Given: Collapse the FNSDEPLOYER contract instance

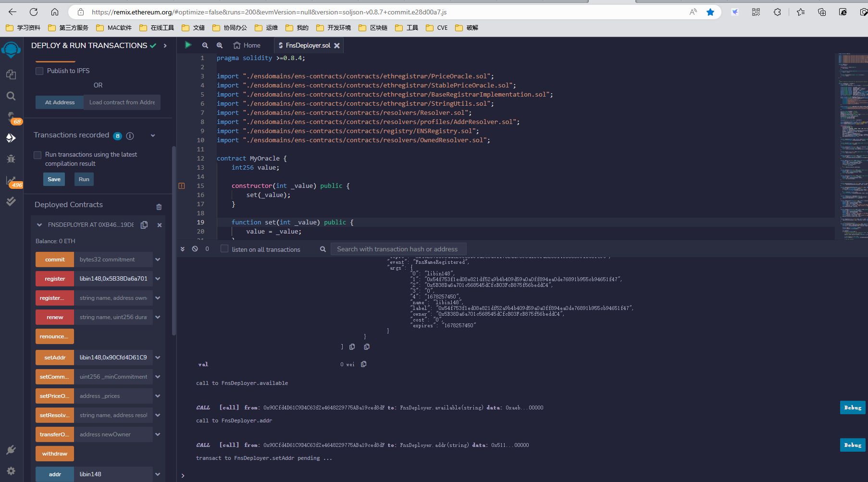Looking at the screenshot, I should point(39,224).
